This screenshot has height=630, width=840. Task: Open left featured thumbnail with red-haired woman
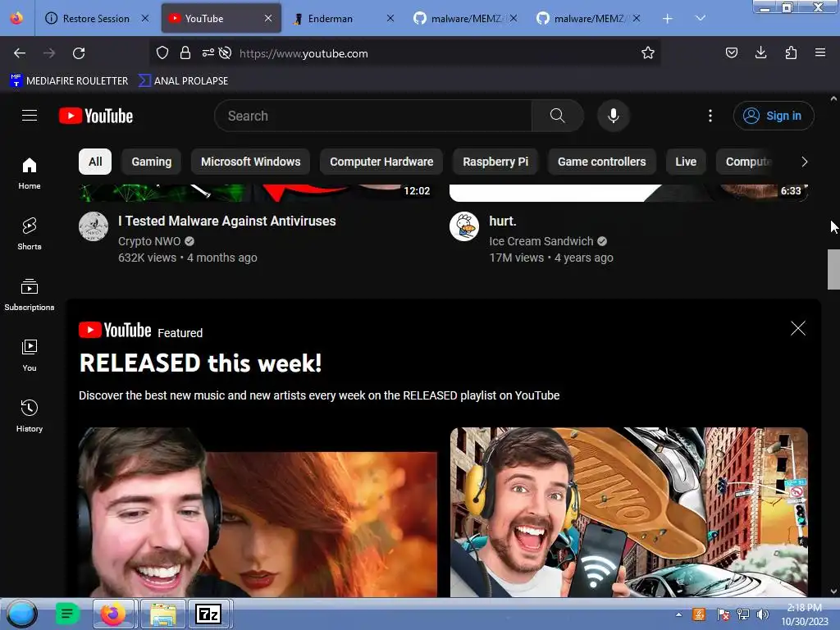coord(258,512)
